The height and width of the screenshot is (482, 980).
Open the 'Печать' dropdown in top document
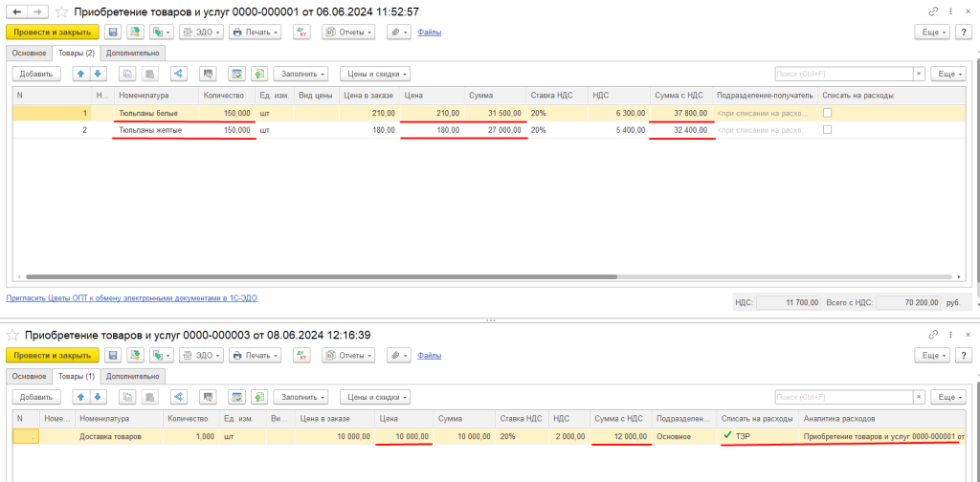click(x=256, y=32)
